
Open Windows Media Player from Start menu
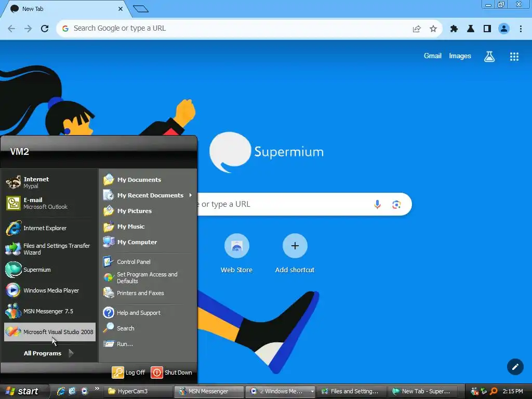point(49,290)
